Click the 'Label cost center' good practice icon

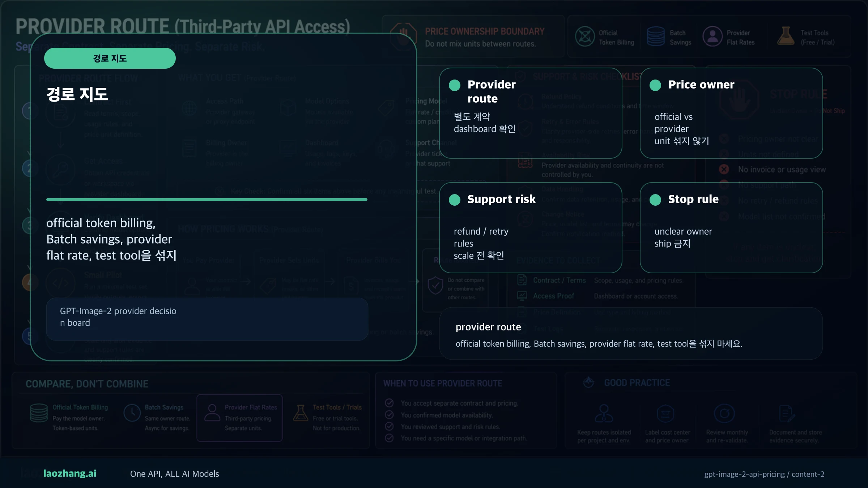tap(665, 414)
